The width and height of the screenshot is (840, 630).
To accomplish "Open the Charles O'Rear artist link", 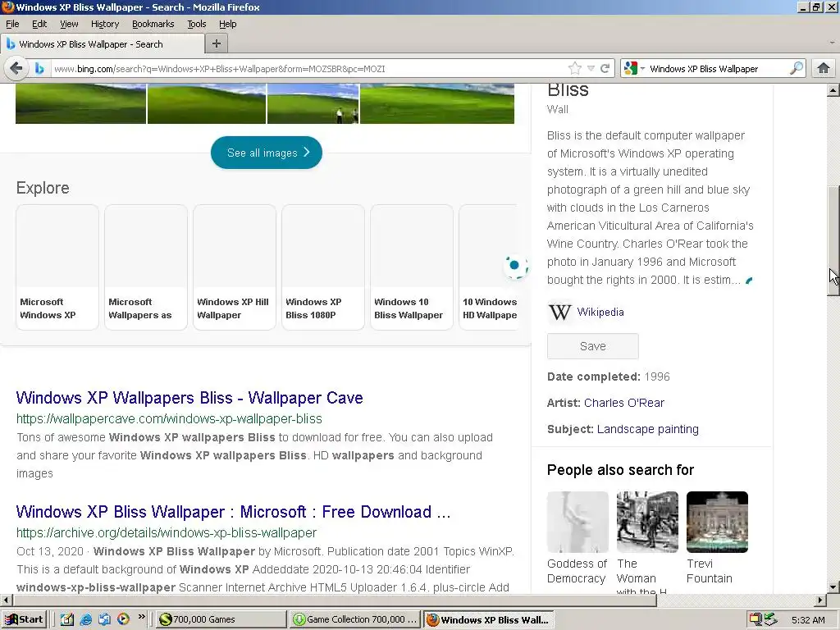I will [624, 403].
